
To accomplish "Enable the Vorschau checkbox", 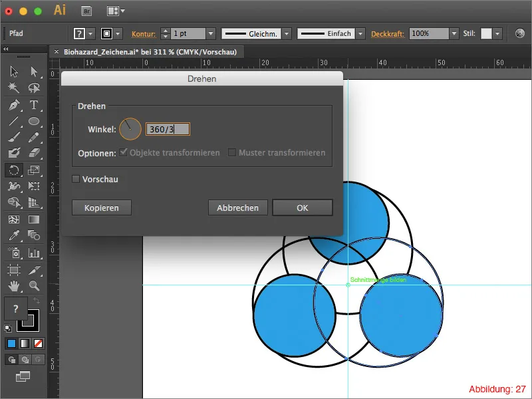I will 76,179.
